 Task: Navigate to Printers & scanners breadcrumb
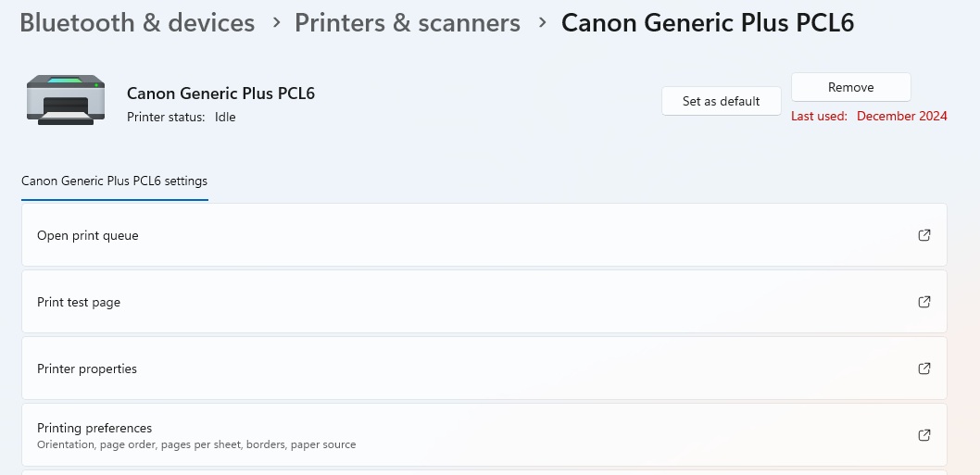tap(408, 22)
